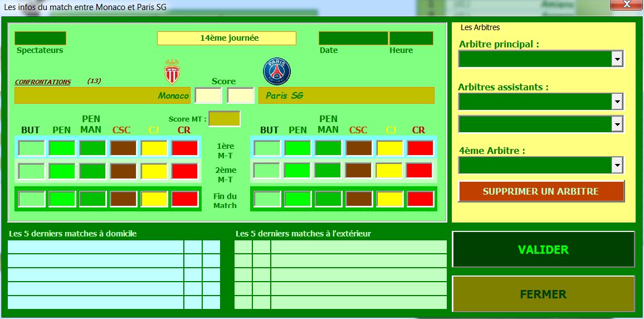Click Monaco red CR box for 1ère M-T
Screen dimensions: 644x319
(x=185, y=148)
